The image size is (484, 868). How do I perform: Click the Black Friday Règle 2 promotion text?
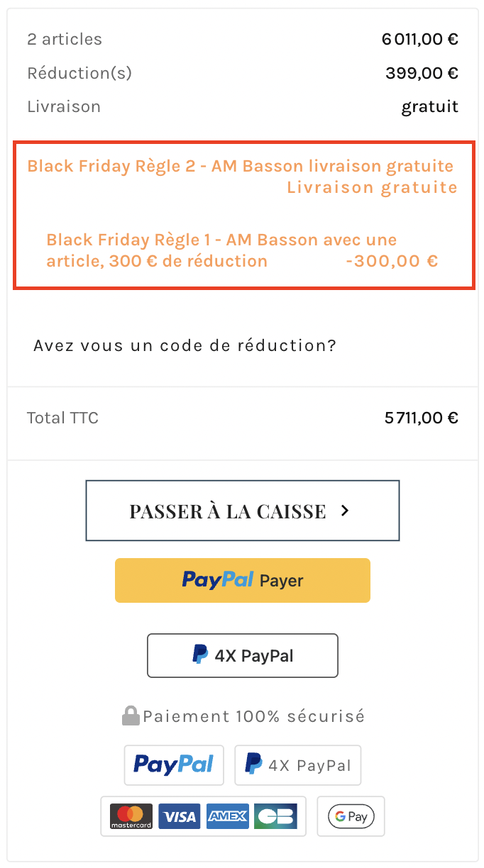click(240, 167)
